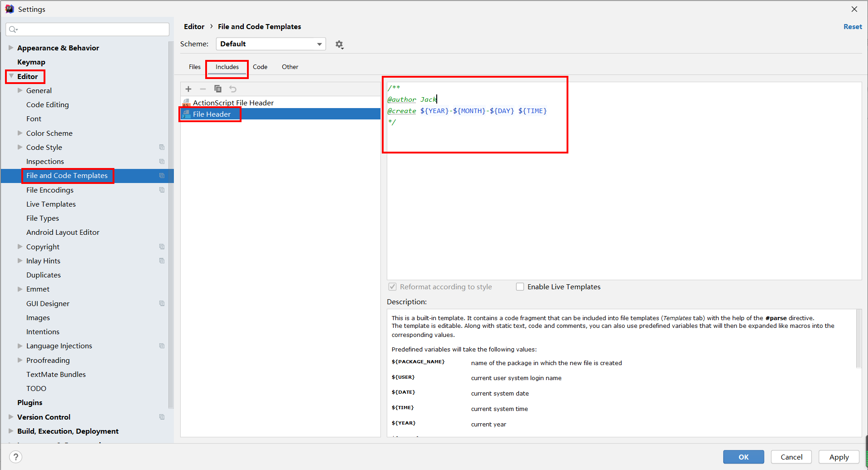Click the settings tree scrollbar
This screenshot has height=470, width=868.
coord(171,225)
